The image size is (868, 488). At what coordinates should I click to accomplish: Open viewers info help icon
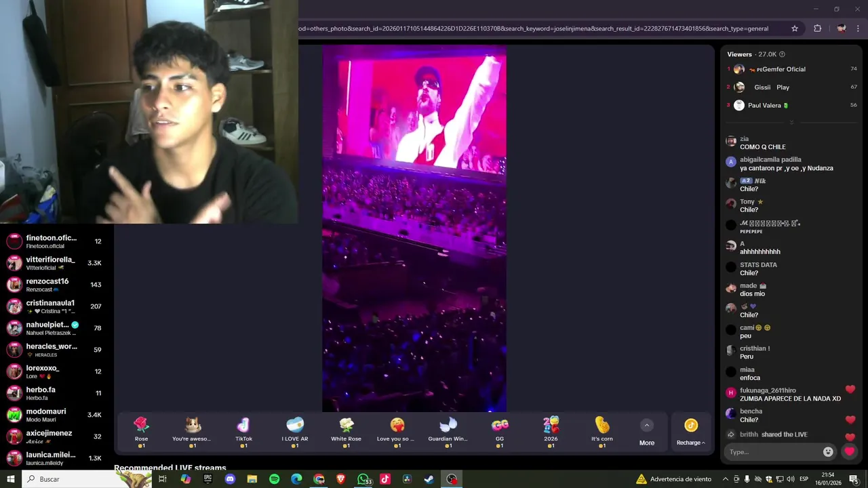pyautogui.click(x=782, y=54)
